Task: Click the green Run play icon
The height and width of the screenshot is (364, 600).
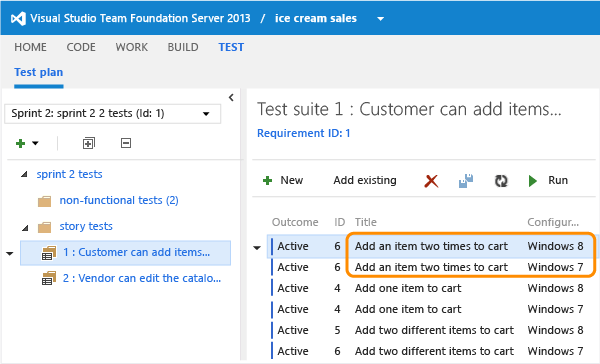Action: point(533,181)
